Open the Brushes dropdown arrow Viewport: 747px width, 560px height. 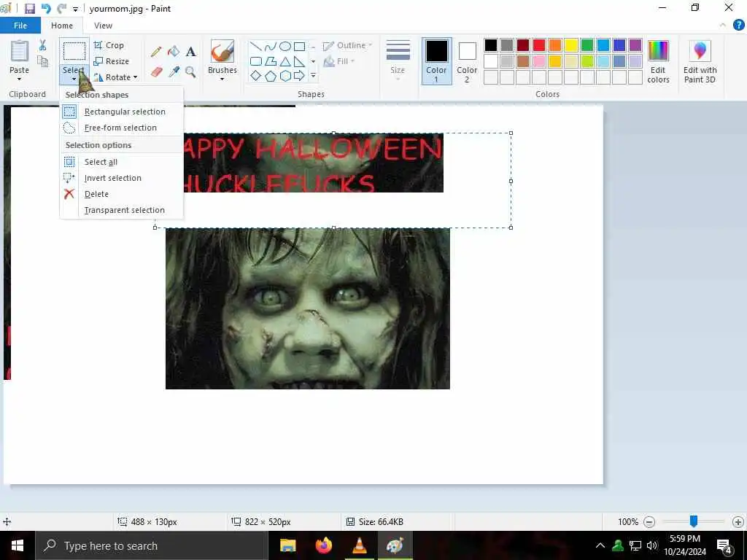pyautogui.click(x=222, y=79)
